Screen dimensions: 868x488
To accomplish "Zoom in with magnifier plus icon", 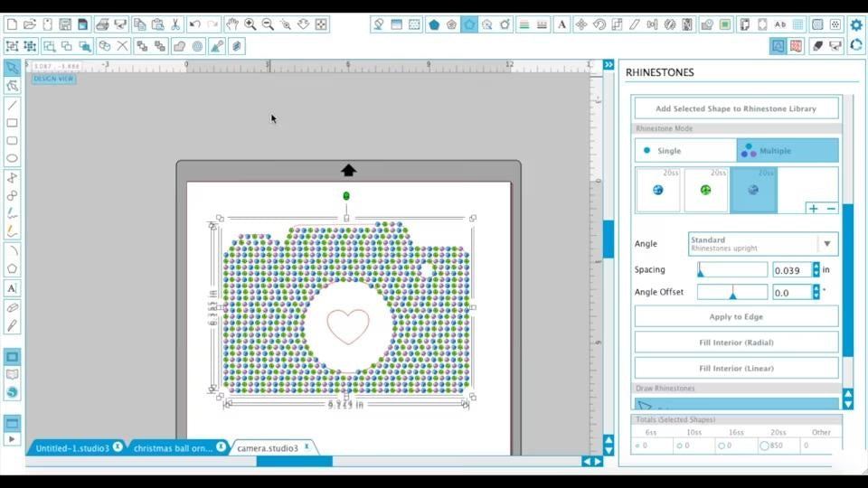I will (250, 24).
